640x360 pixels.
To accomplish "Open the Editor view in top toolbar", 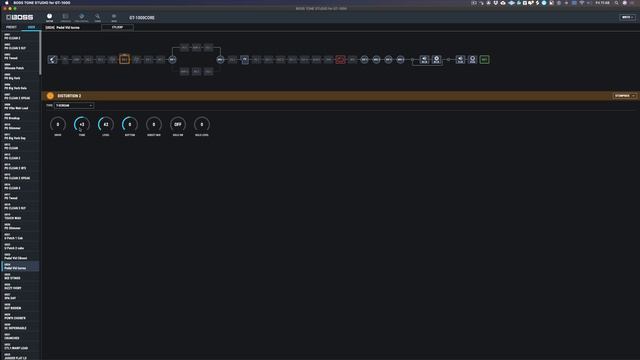I will coord(49,18).
